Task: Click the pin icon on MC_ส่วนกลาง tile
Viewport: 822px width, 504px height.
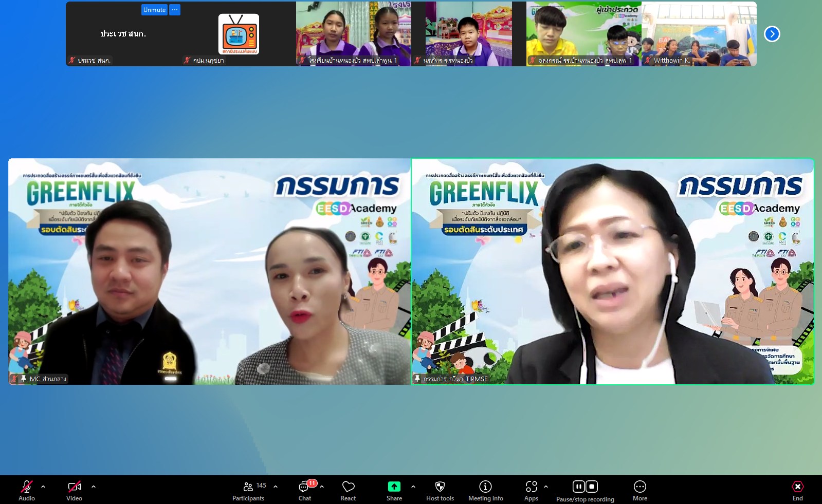Action: [x=23, y=379]
